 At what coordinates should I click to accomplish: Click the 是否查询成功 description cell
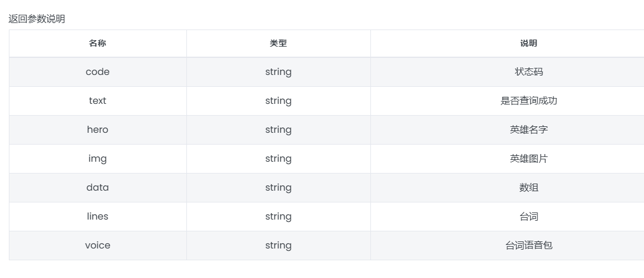coord(507,101)
